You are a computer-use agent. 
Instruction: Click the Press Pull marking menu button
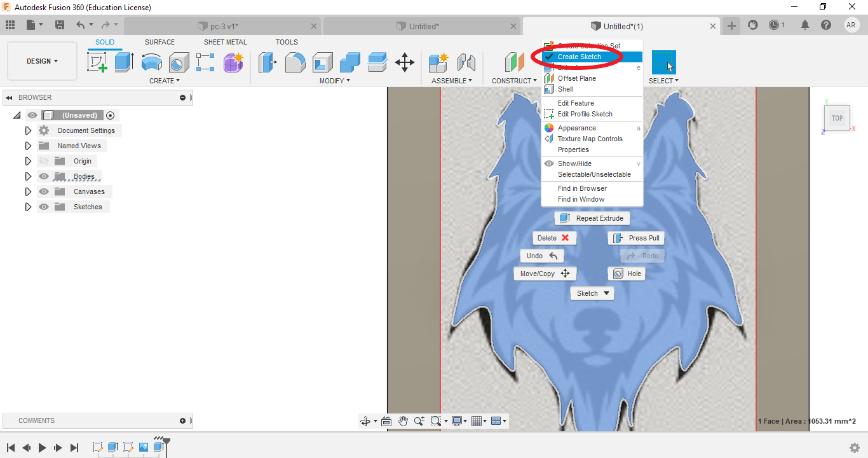click(637, 238)
